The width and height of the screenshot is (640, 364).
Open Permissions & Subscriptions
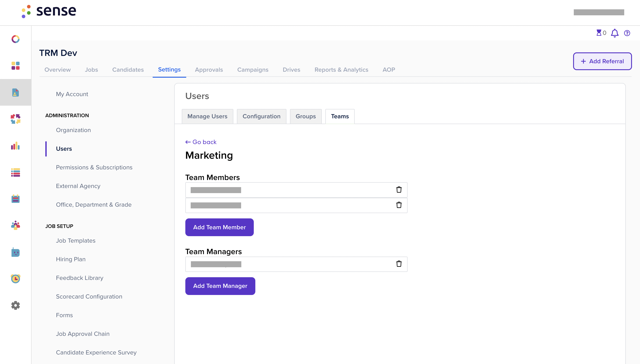pos(94,167)
